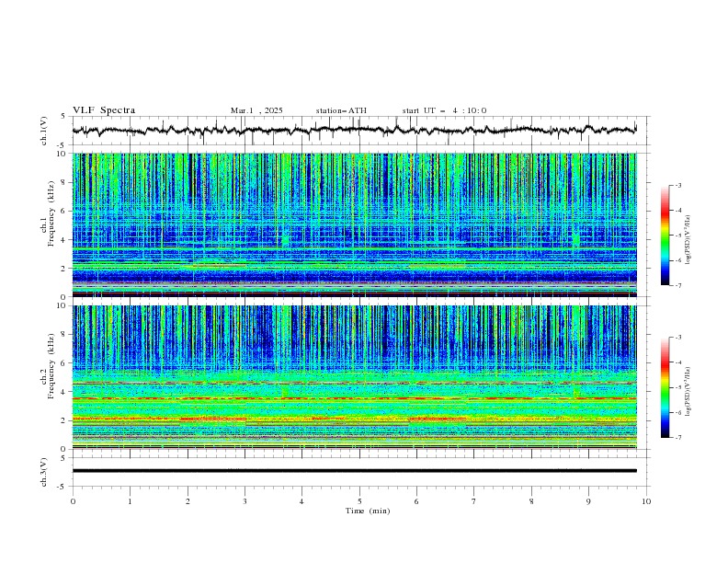Click the "5" tick on ch.3(V) axis
Viewport: 728px width, 563px height.
click(x=63, y=457)
